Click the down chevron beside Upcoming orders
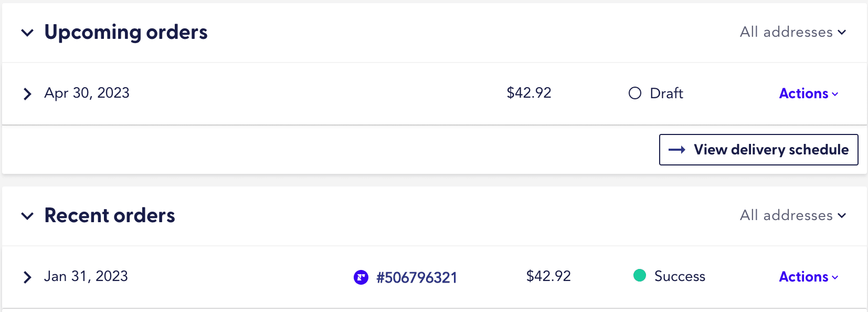The height and width of the screenshot is (312, 868). click(27, 33)
